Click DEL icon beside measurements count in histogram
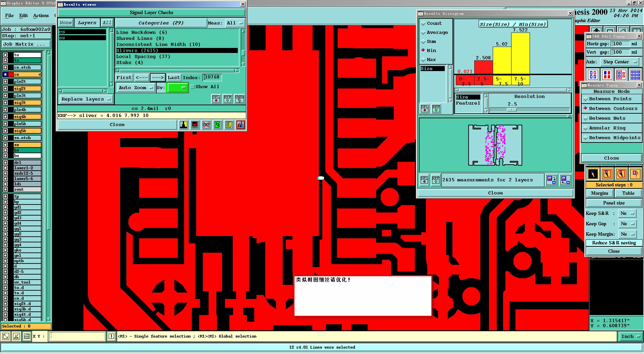 point(424,180)
